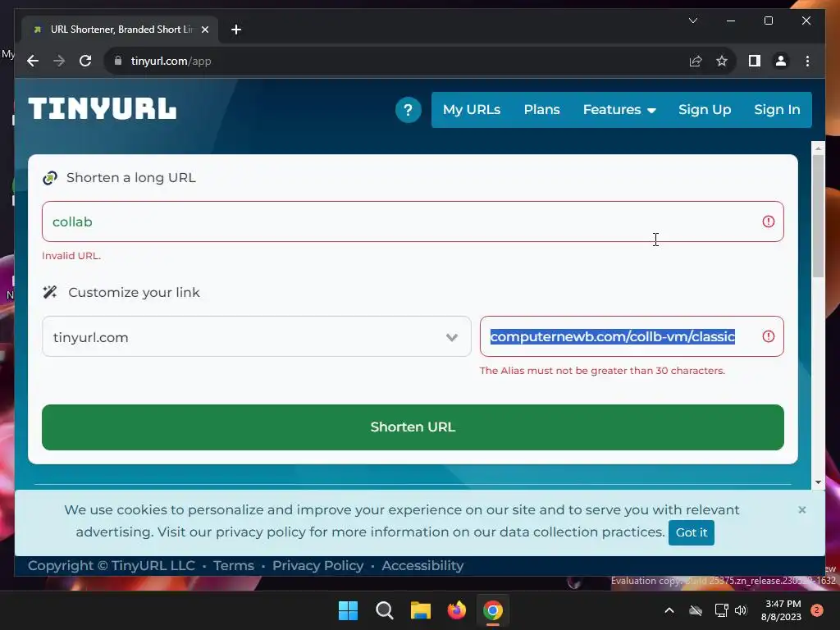This screenshot has height=630, width=840.
Task: Click the long URL field containing collab
Action: 413,221
